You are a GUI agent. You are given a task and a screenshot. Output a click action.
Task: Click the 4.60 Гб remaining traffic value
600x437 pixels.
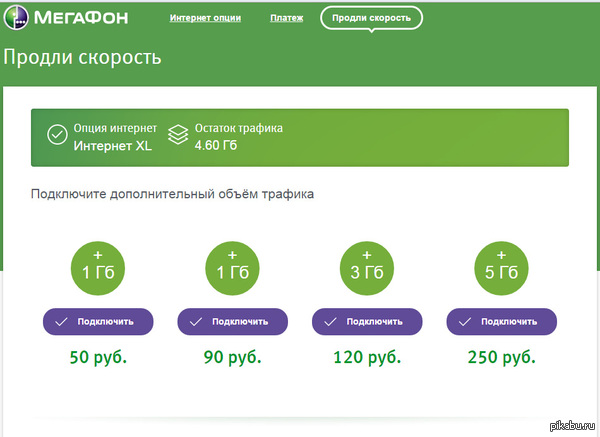217,146
